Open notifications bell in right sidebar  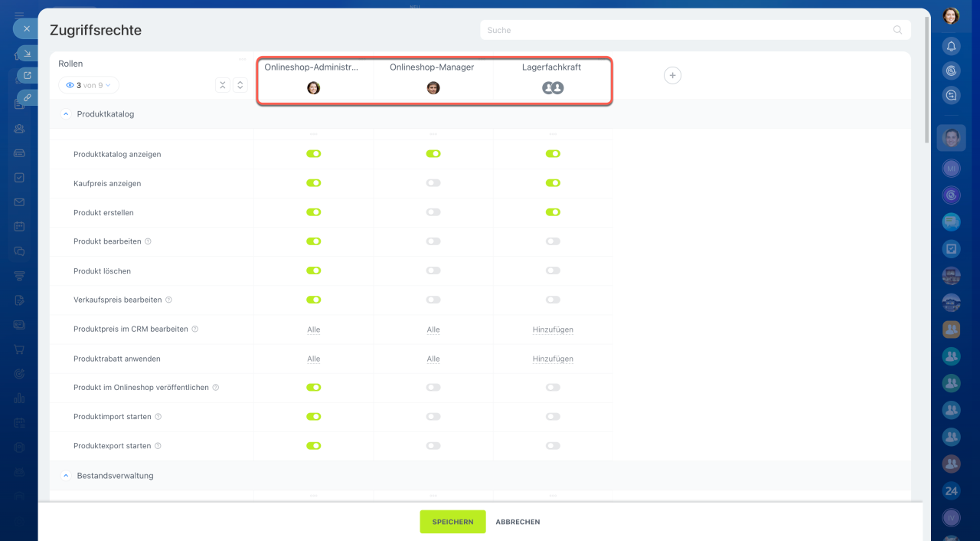pos(951,46)
